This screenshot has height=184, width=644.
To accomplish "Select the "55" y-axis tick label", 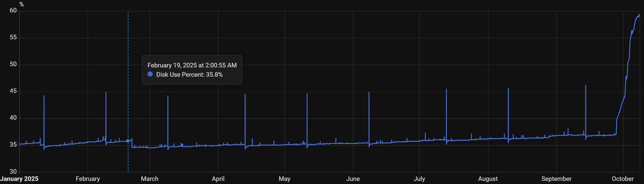I will coord(13,37).
